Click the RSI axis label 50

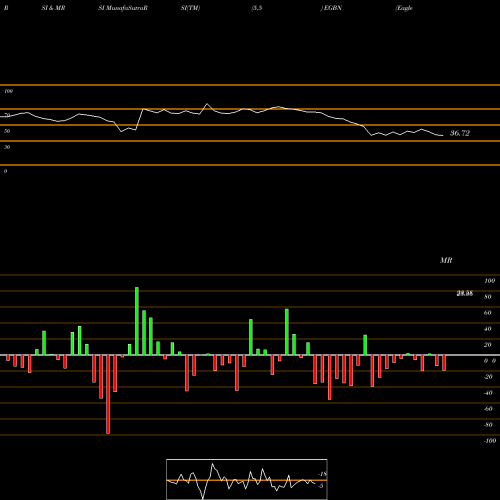click(x=7, y=131)
